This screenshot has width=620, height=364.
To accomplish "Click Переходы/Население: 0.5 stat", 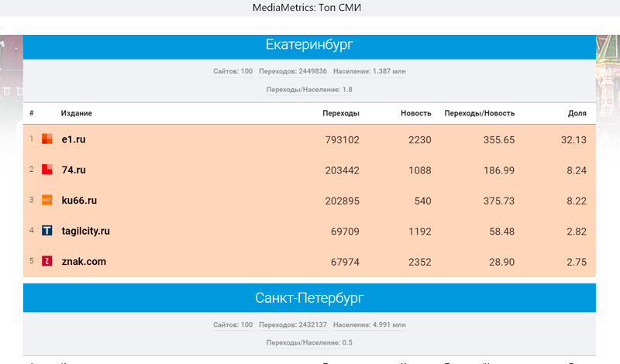I will pyautogui.click(x=309, y=342).
